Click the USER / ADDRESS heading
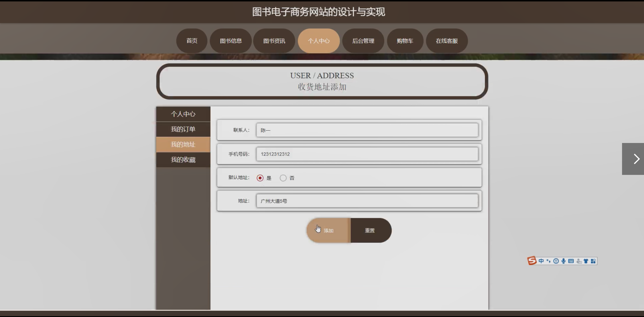The height and width of the screenshot is (317, 644). click(x=322, y=75)
